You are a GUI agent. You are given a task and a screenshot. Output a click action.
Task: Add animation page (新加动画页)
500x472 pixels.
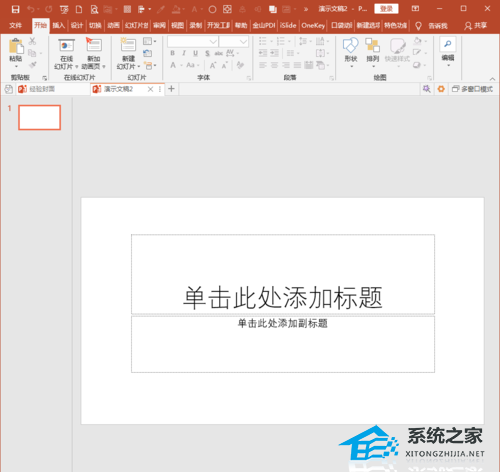(x=94, y=54)
